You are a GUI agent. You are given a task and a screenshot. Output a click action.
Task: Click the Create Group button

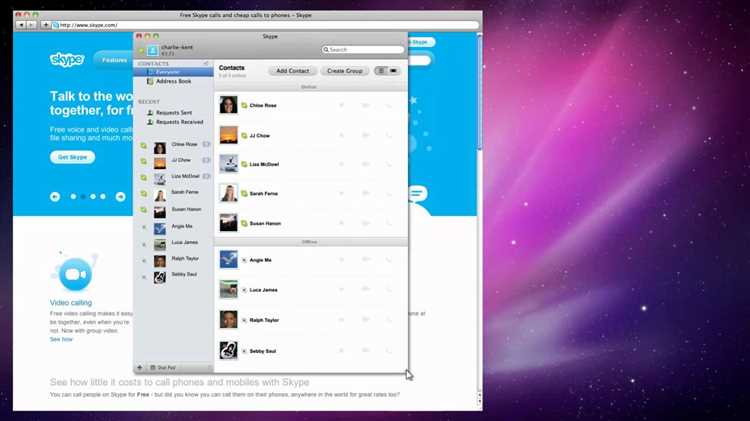345,71
